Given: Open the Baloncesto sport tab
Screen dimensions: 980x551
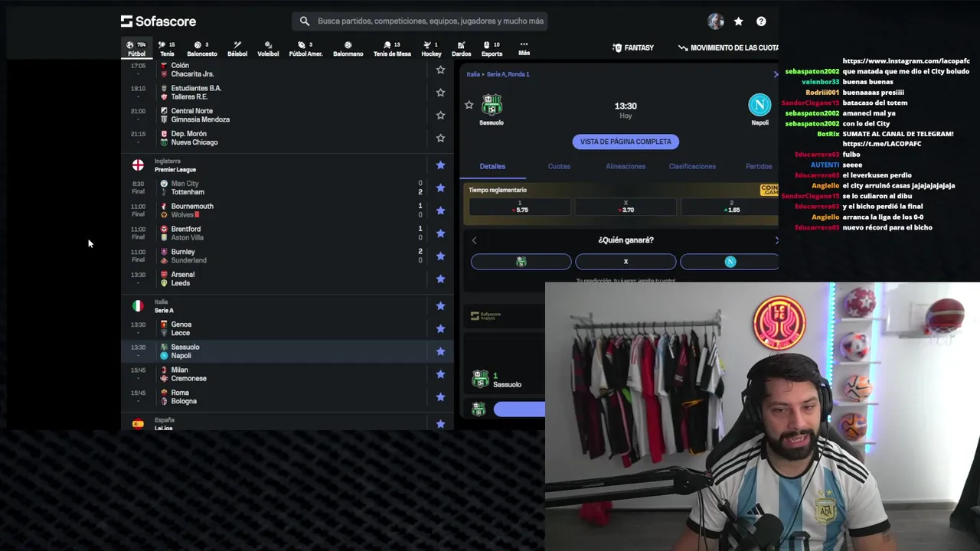Looking at the screenshot, I should [x=202, y=49].
